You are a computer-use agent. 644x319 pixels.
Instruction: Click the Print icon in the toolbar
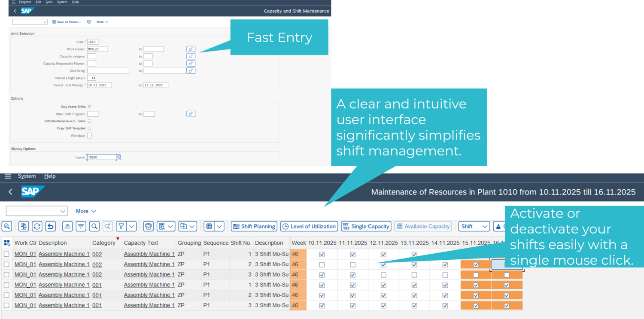point(149,226)
